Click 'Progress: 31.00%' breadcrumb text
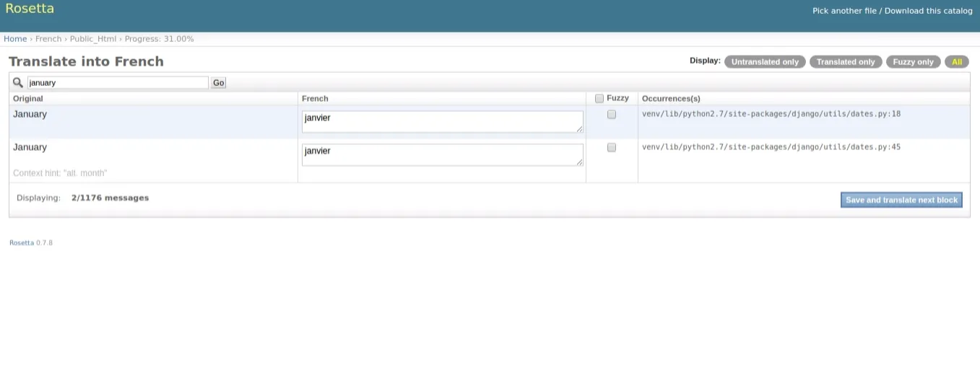This screenshot has height=373, width=980. [159, 39]
